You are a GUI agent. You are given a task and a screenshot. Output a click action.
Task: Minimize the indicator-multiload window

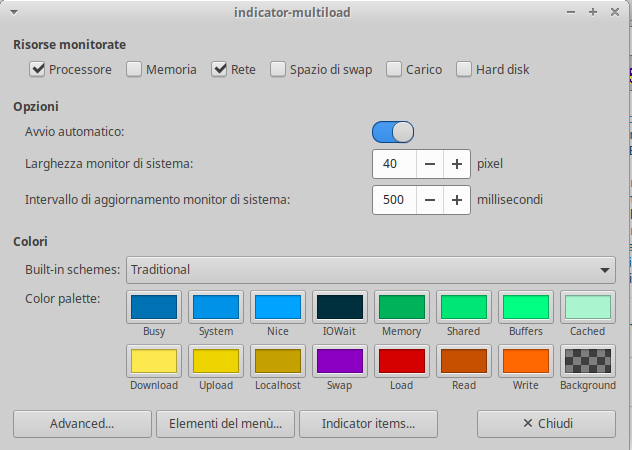click(571, 12)
